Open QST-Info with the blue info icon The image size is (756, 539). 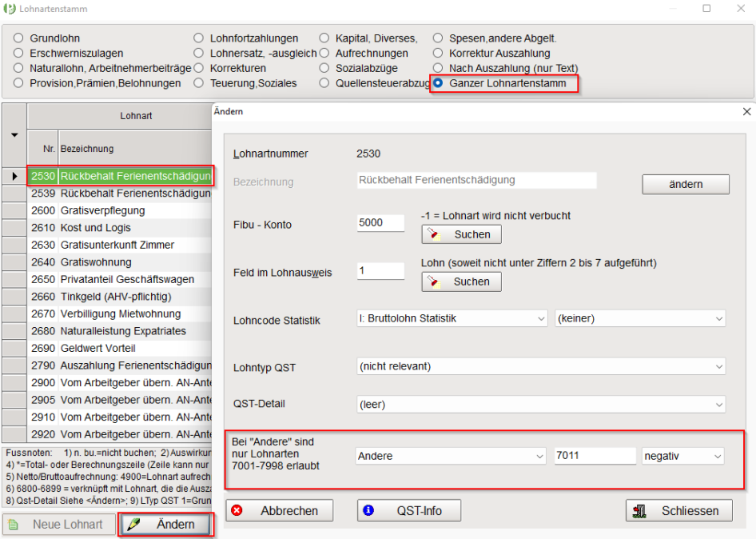coord(410,510)
